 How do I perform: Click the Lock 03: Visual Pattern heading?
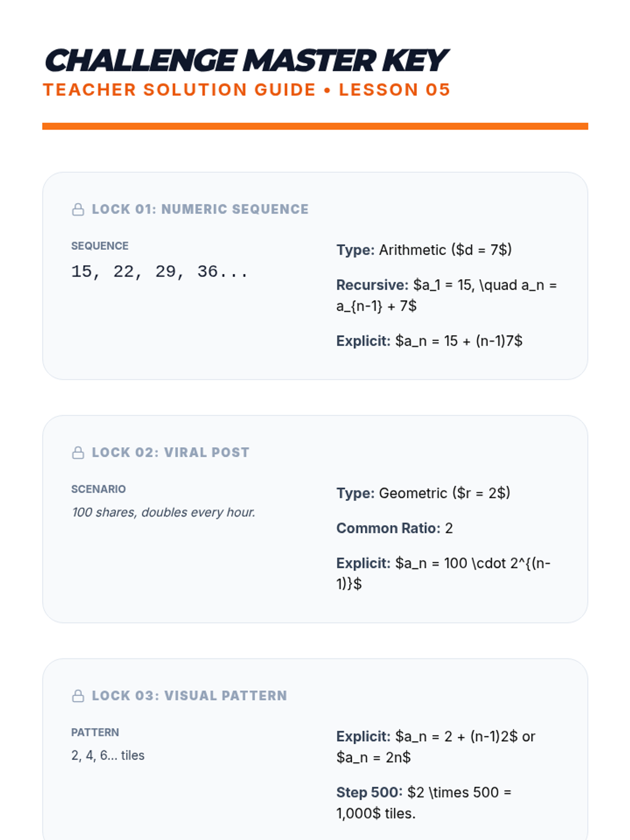tap(190, 695)
